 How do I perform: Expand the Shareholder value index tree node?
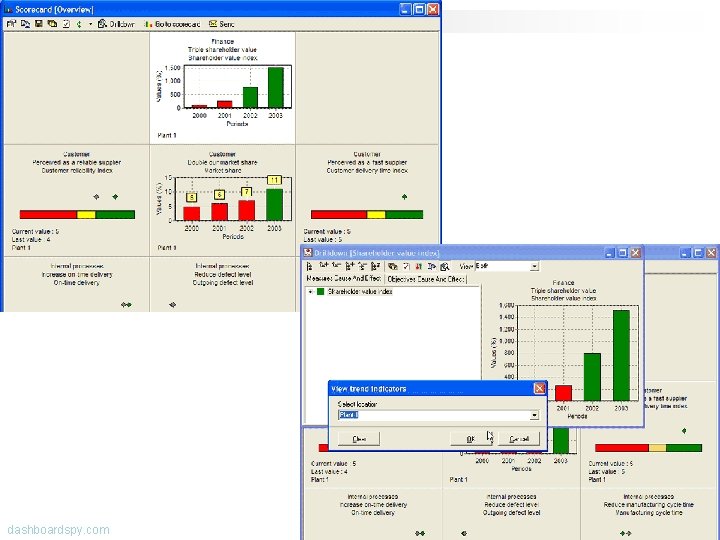[310, 292]
